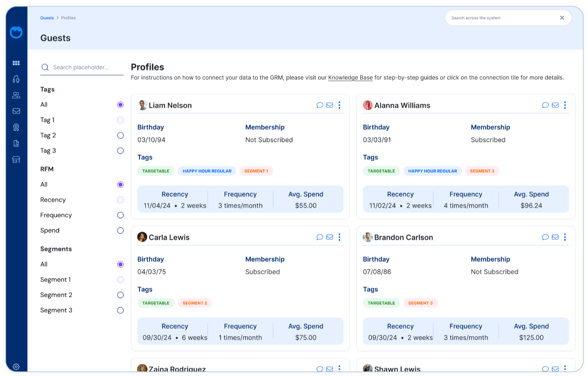This screenshot has width=588, height=377.
Task: Open three-dot menu on Carla Lewis card
Action: [x=339, y=237]
